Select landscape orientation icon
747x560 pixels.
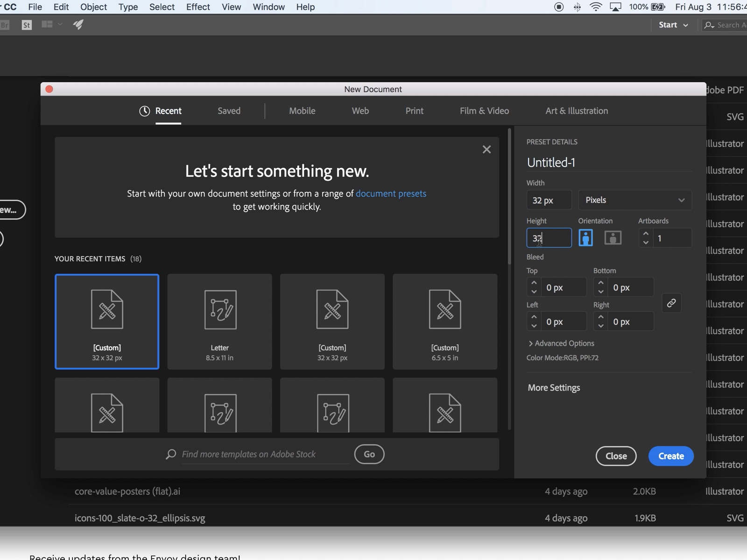pyautogui.click(x=613, y=238)
